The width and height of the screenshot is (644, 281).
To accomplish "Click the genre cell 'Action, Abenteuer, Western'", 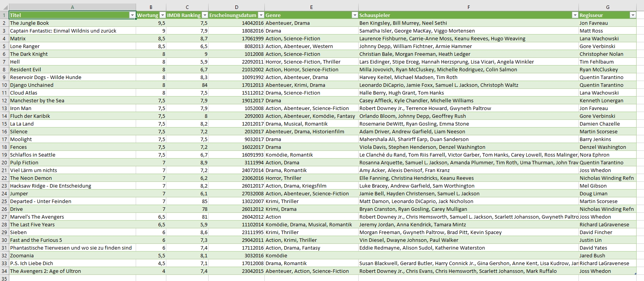I will click(311, 46).
